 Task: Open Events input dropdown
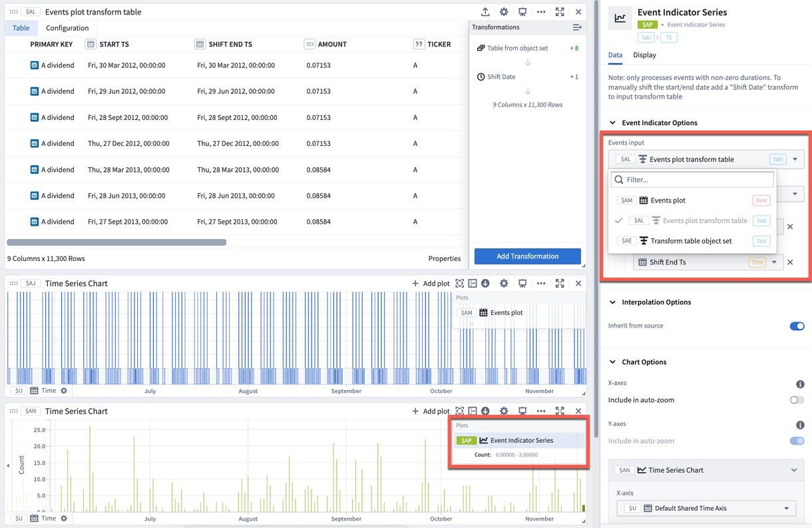point(706,159)
